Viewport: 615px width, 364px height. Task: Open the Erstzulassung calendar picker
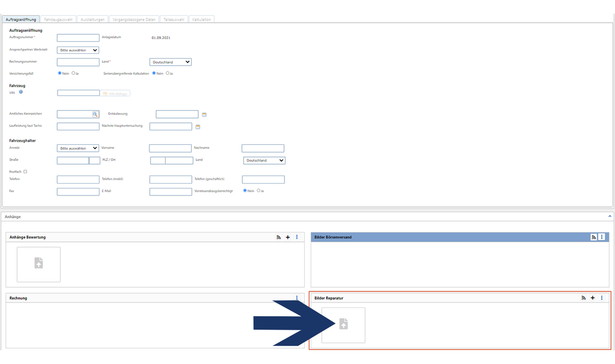[204, 115]
